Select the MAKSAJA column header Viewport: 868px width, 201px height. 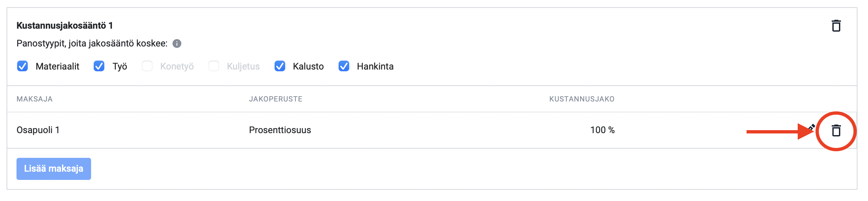coord(34,99)
